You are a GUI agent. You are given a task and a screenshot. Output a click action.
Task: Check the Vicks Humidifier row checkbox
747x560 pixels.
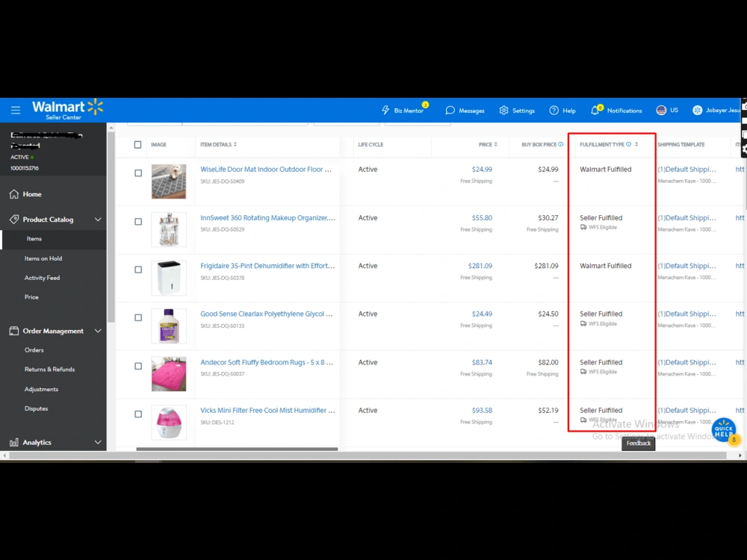(138, 414)
